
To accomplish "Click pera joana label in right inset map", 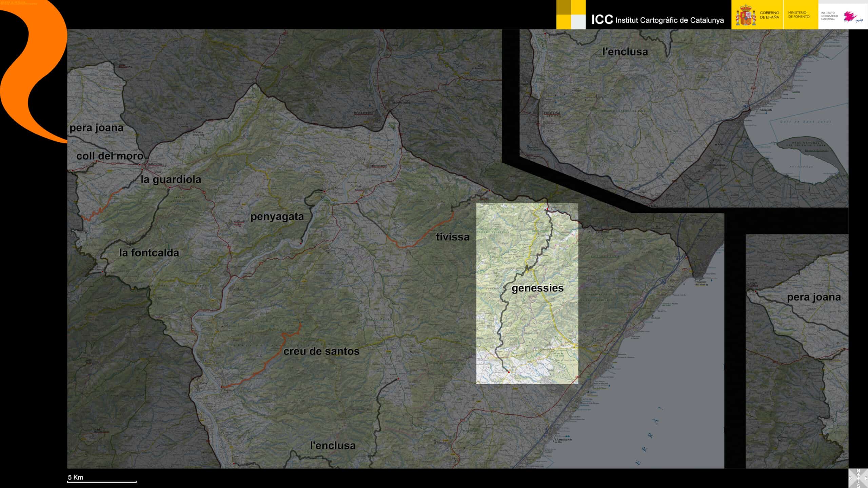I will tap(814, 297).
